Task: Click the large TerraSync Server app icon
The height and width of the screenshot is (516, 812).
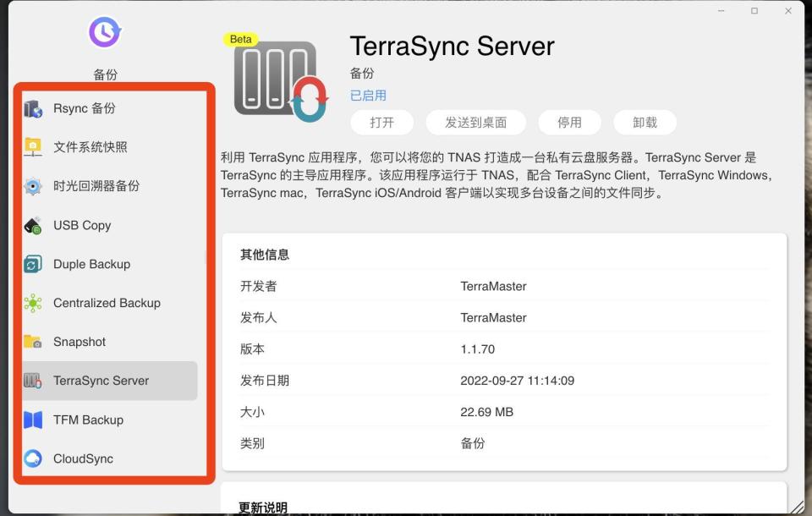Action: (x=281, y=80)
